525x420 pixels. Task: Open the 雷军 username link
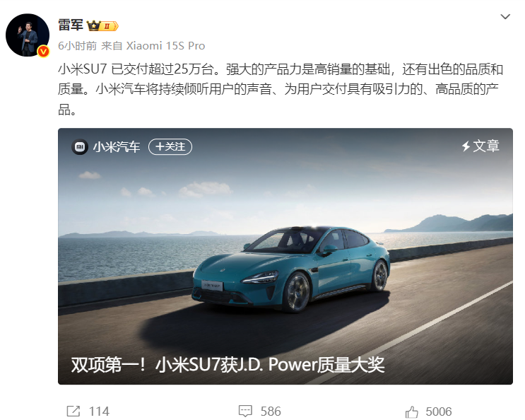point(71,25)
